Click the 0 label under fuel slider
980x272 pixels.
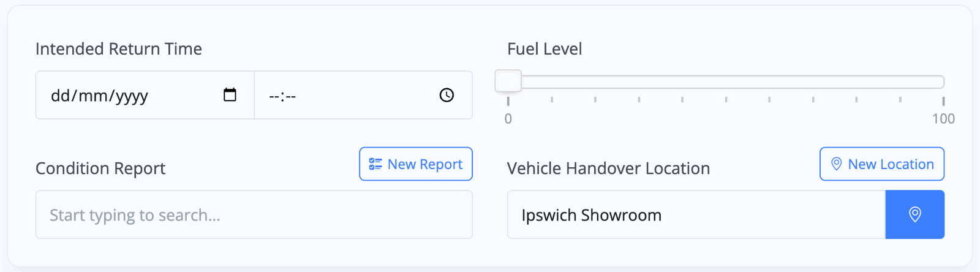[508, 119]
